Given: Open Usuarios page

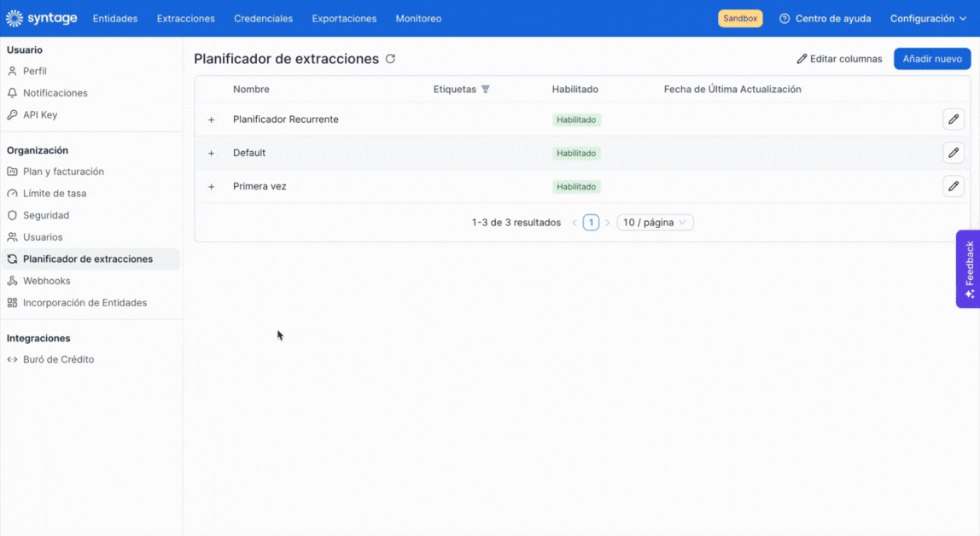Looking at the screenshot, I should [x=43, y=237].
